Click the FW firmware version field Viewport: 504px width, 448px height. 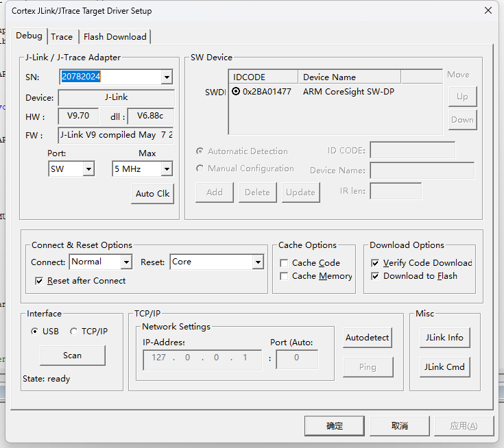point(116,135)
